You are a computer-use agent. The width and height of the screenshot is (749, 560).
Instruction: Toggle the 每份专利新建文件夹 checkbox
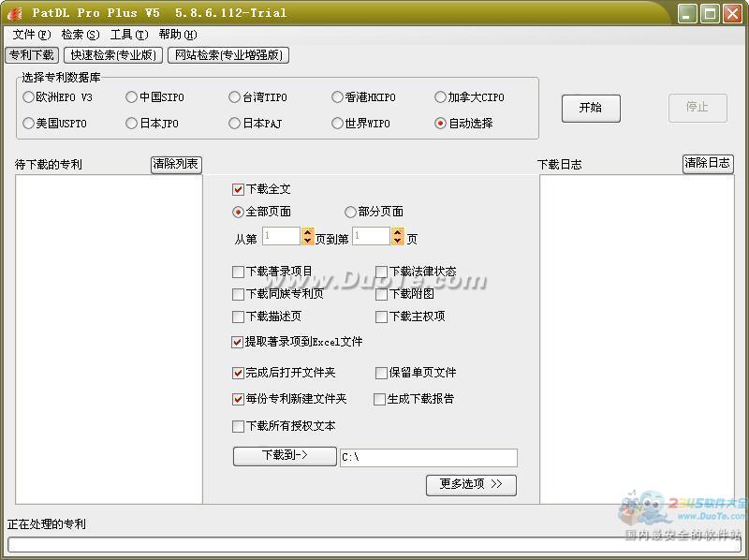pyautogui.click(x=238, y=399)
